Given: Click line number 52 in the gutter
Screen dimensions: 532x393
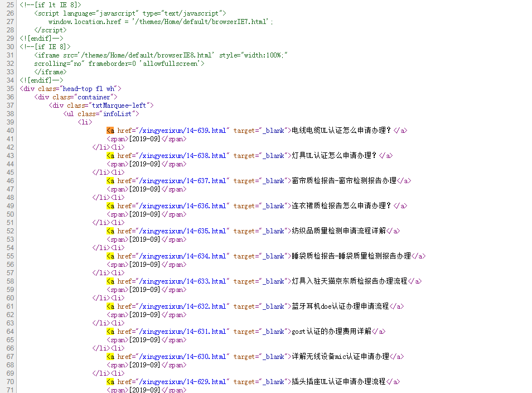Looking at the screenshot, I should 10,231.
